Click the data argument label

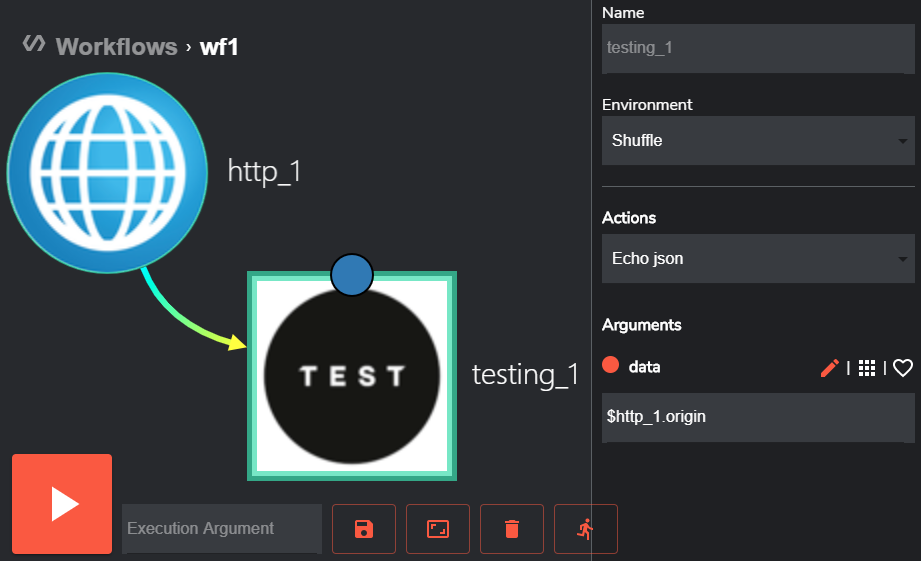[x=644, y=367]
